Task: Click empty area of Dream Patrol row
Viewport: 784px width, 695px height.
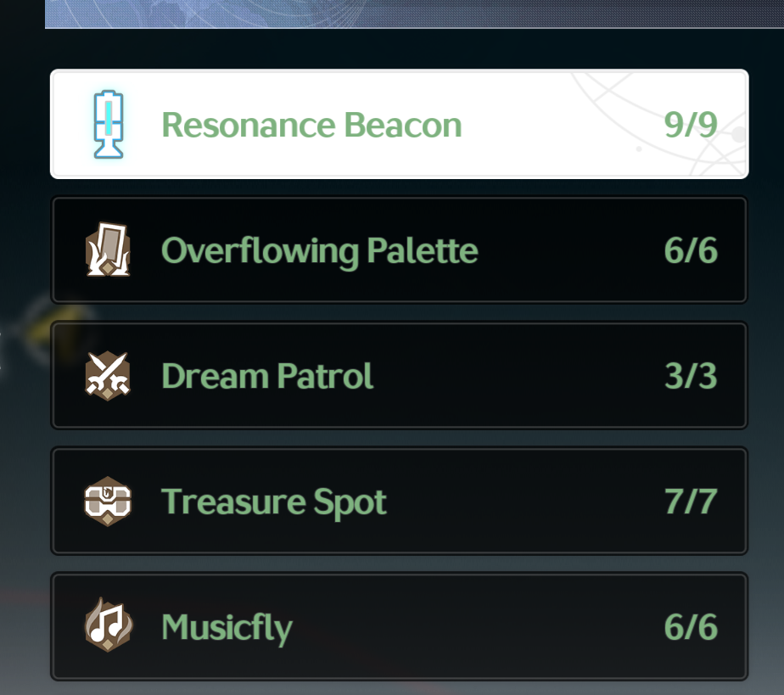Action: click(x=515, y=376)
